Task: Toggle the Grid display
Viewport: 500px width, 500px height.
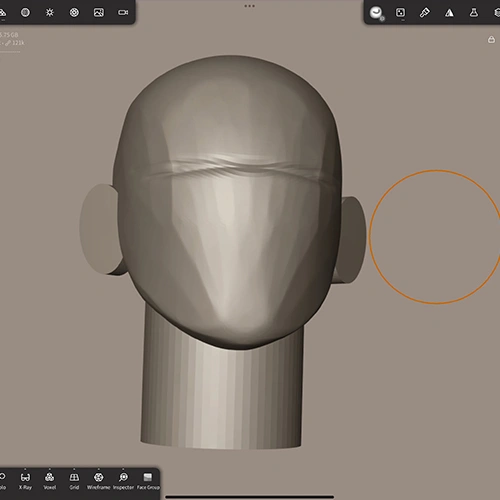Action: [74, 481]
